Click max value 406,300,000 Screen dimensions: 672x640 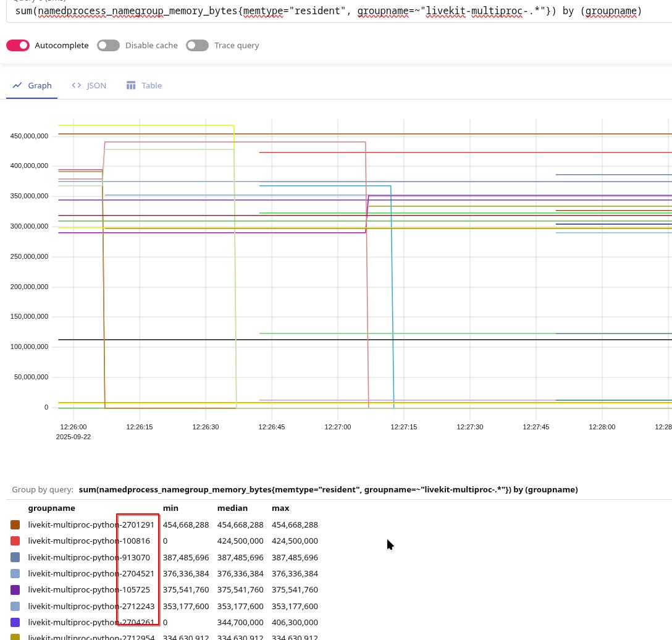[295, 623]
